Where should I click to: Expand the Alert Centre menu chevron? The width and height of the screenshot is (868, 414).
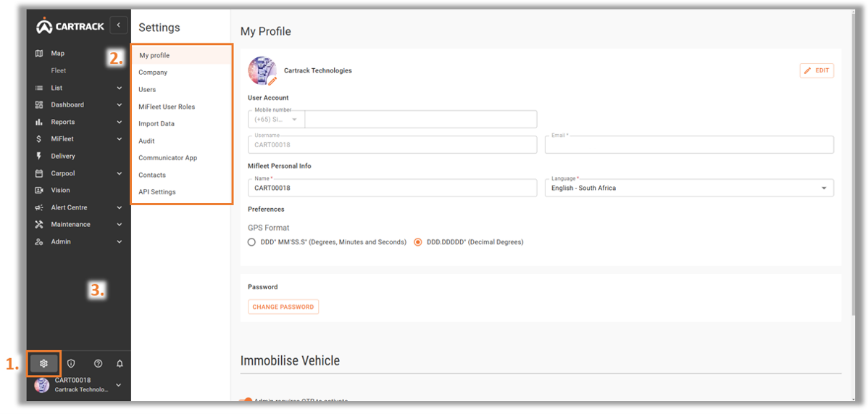tap(119, 208)
